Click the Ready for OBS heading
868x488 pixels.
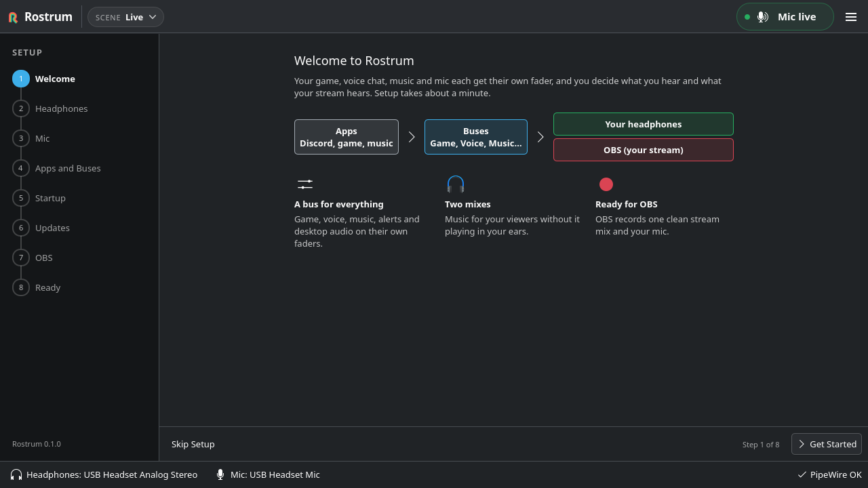(627, 204)
